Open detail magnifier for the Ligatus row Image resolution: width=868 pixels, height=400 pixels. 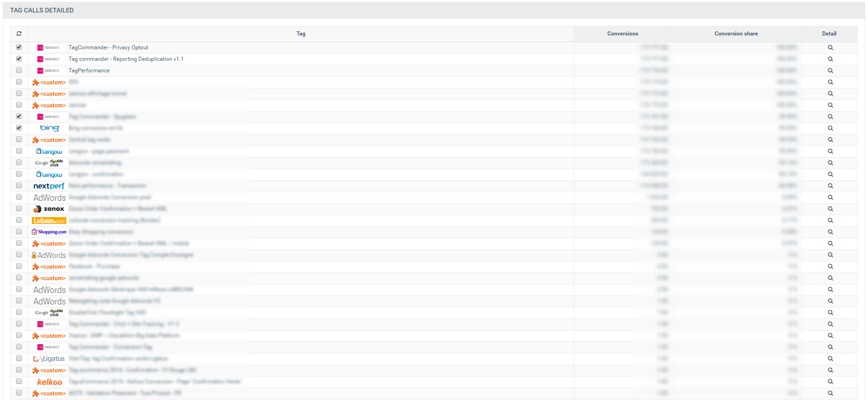(x=830, y=359)
